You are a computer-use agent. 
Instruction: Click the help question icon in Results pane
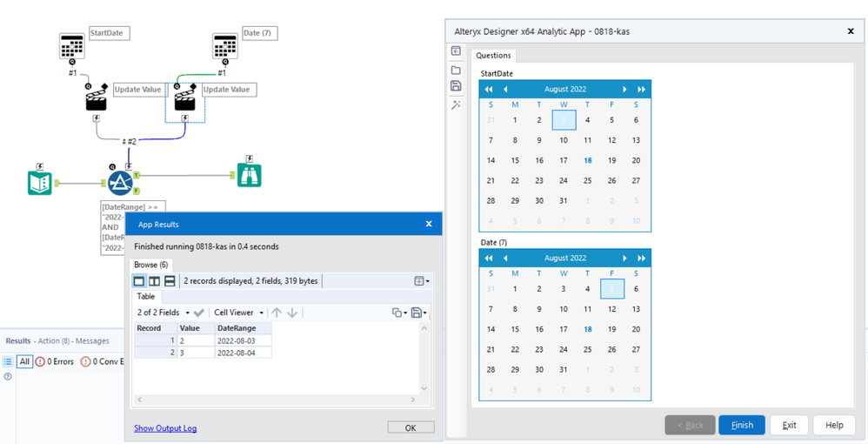point(8,376)
